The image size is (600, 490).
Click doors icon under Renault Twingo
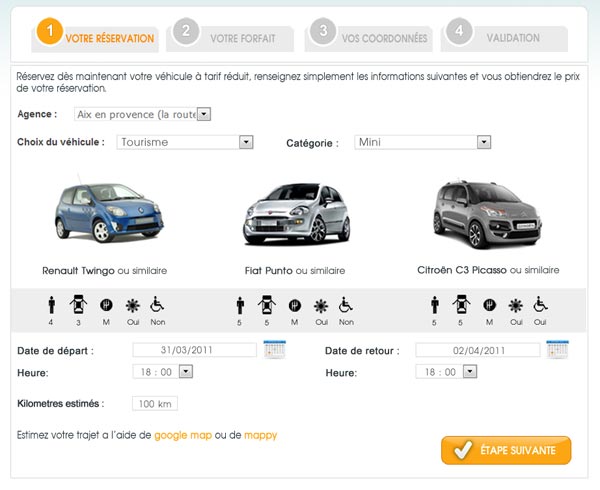pos(78,304)
